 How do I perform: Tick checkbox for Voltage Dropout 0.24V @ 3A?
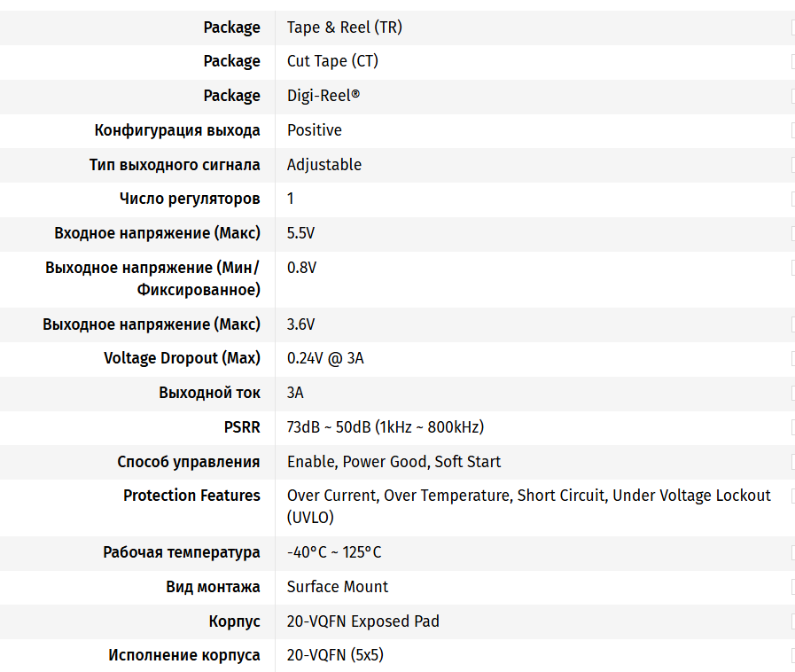792,359
